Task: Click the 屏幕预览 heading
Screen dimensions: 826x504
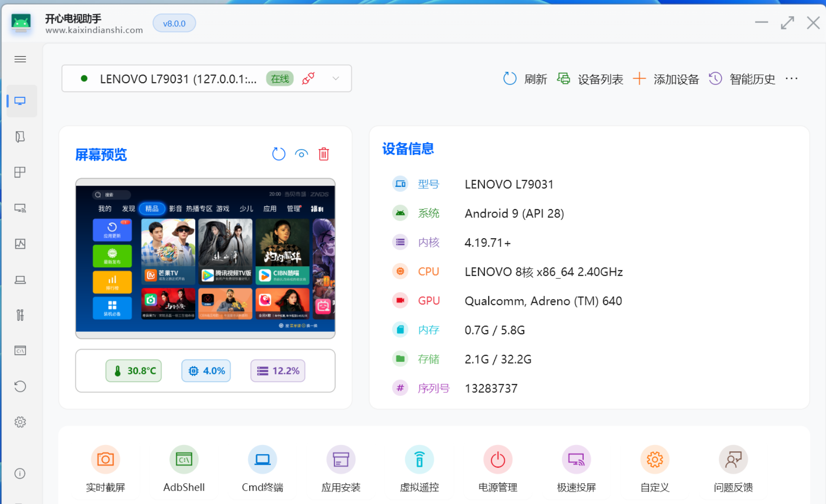Action: point(101,155)
